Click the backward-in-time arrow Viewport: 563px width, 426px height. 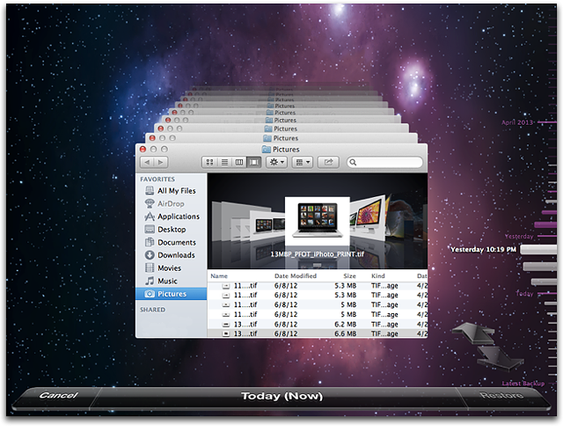(474, 333)
